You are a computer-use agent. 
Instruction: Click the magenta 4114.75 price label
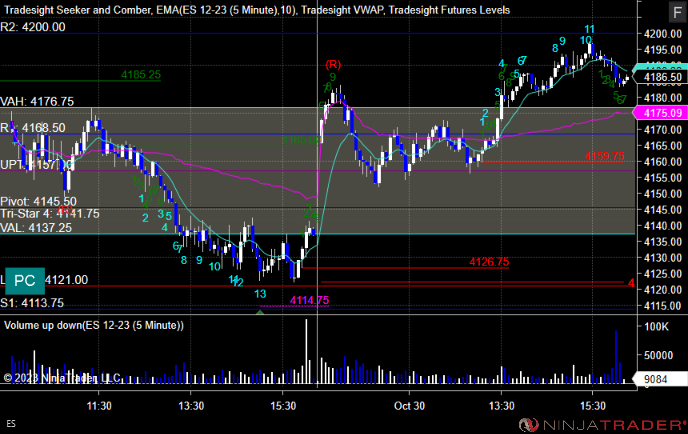309,300
